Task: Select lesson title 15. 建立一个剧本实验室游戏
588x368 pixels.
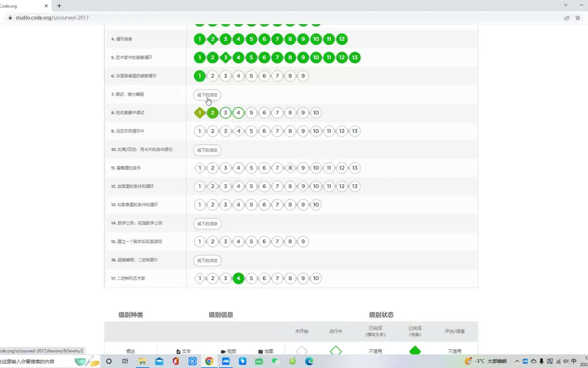Action: click(x=136, y=242)
